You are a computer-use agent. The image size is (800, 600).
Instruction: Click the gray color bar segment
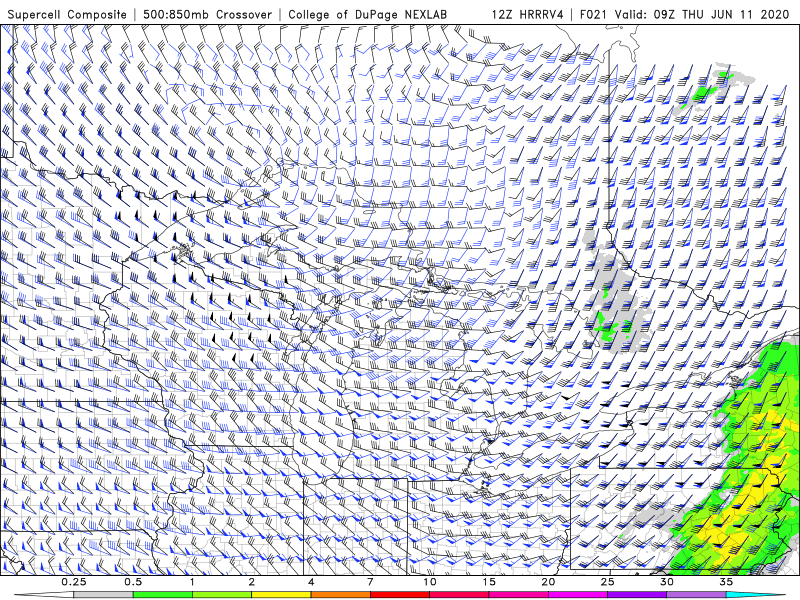(x=104, y=595)
